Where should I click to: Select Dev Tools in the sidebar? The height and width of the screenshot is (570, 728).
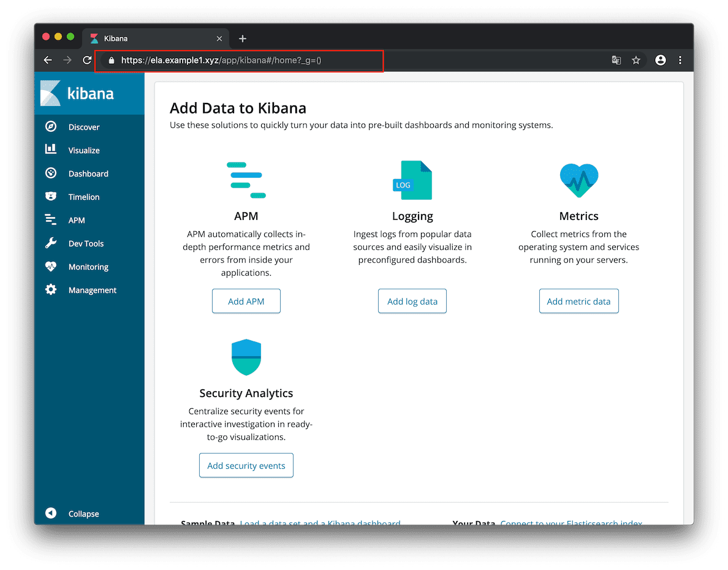86,243
